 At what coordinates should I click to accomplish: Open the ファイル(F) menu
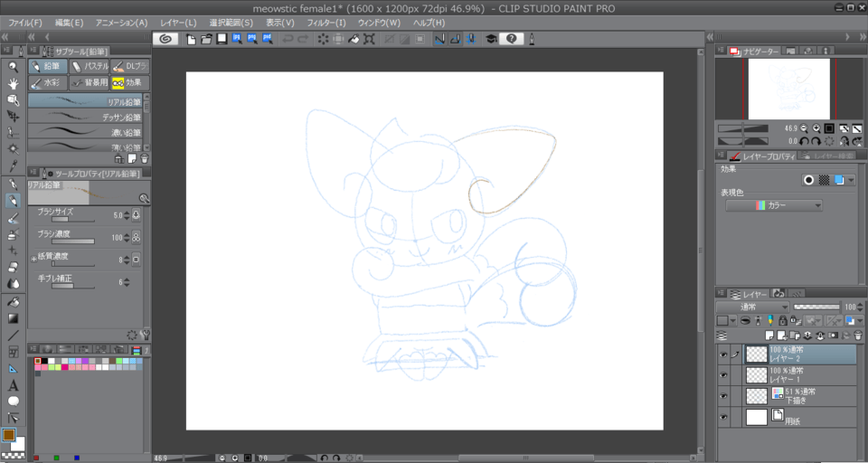point(25,23)
